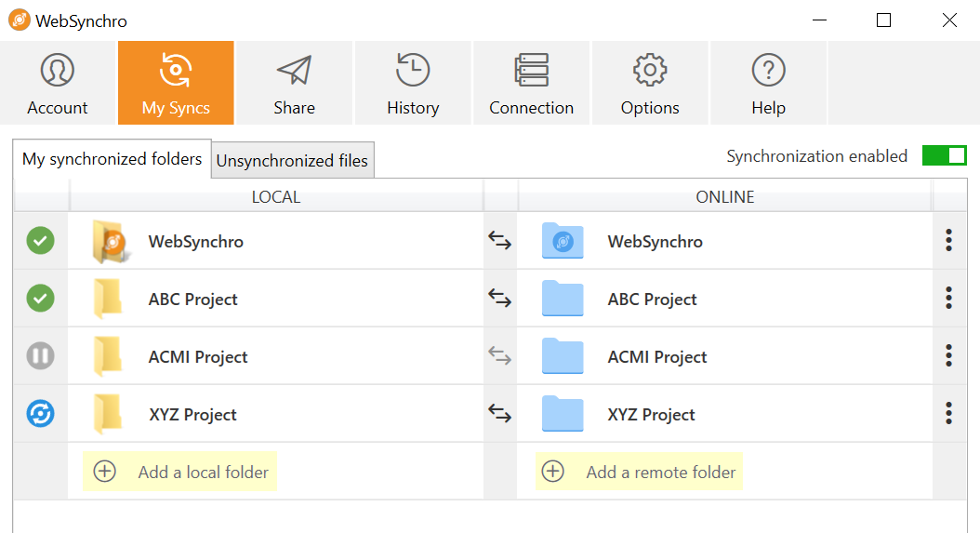Click the syncing status icon for XYZ Project

[x=41, y=414]
